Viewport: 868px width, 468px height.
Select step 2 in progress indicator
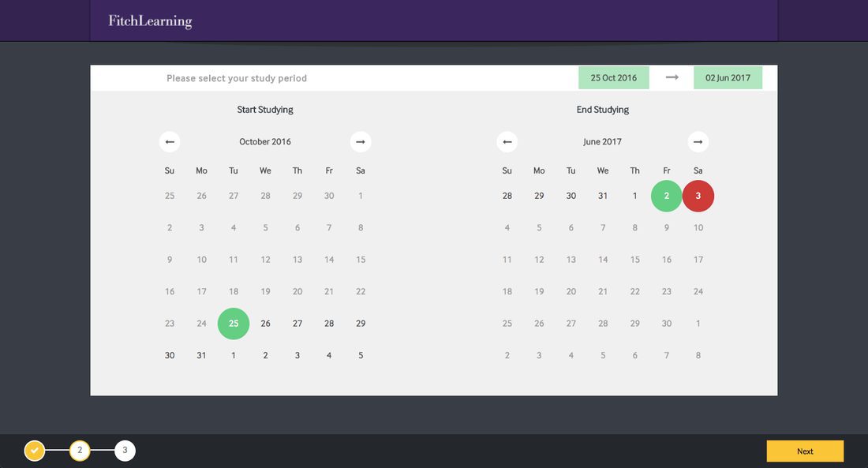click(x=80, y=451)
